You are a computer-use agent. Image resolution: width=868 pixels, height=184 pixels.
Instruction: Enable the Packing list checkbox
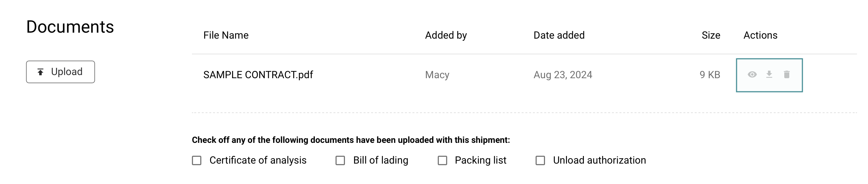[x=442, y=160]
